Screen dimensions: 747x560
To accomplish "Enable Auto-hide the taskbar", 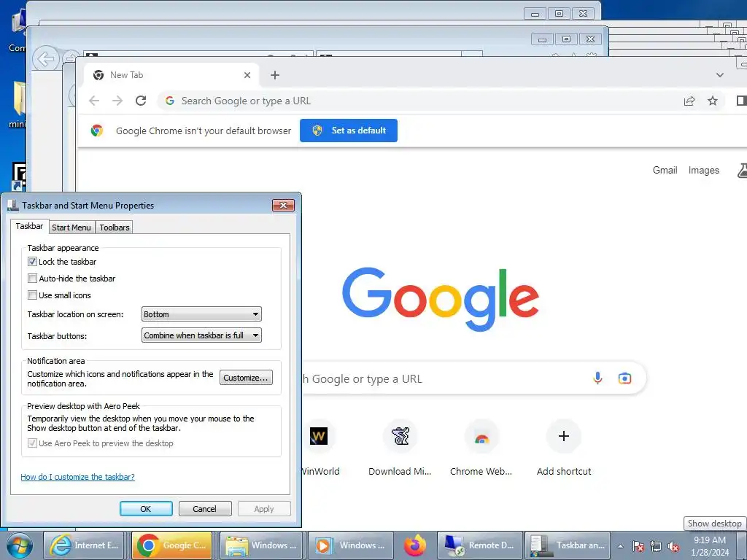I will 32,278.
